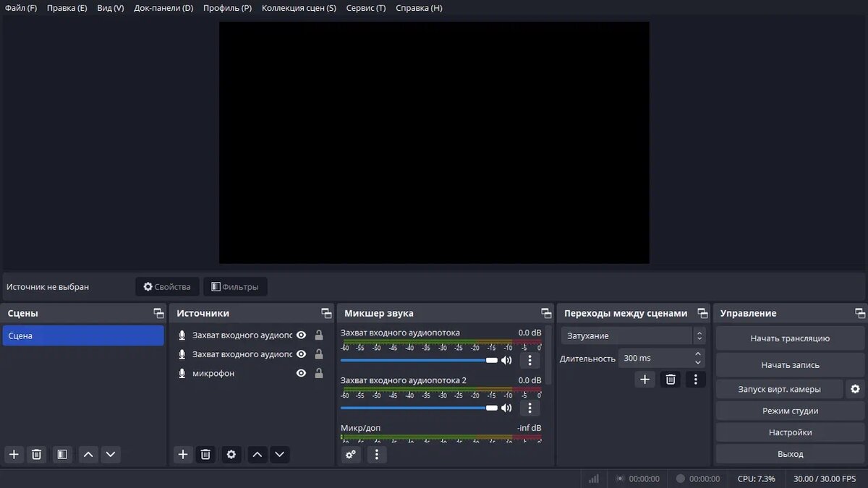Click the Выход button

pos(790,454)
